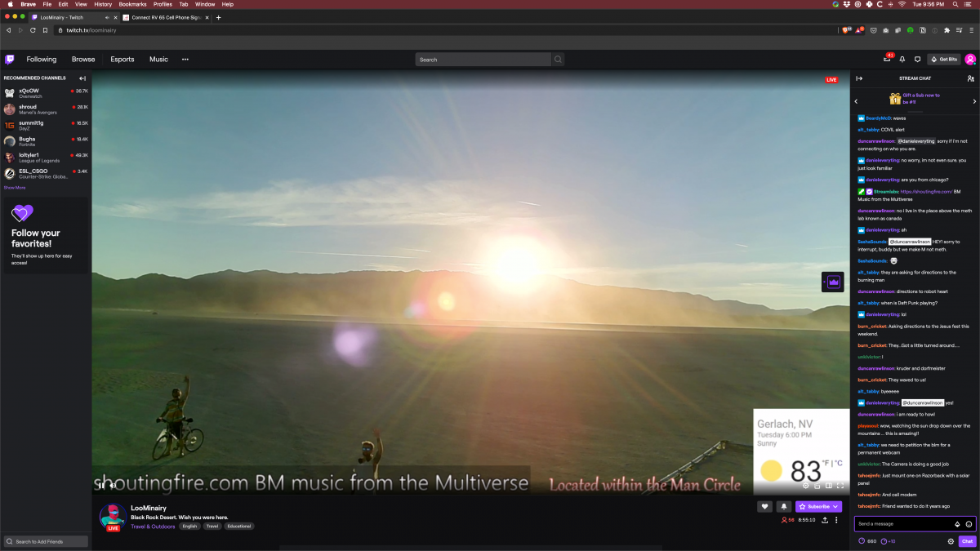Open the Browse tab
This screenshot has height=551, width=980.
click(x=83, y=59)
